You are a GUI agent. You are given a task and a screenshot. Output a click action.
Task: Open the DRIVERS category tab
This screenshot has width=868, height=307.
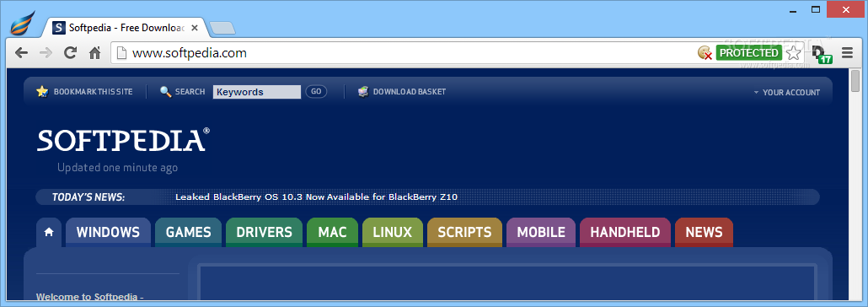[x=264, y=232]
